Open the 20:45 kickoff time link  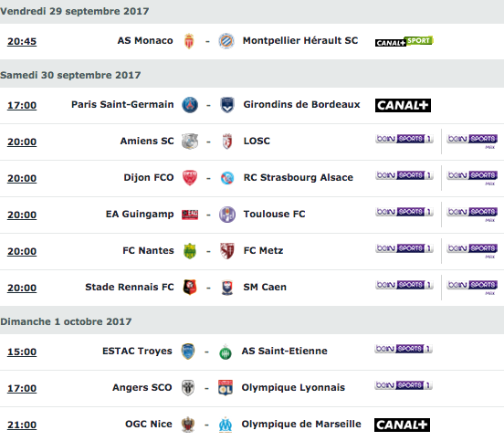click(22, 41)
